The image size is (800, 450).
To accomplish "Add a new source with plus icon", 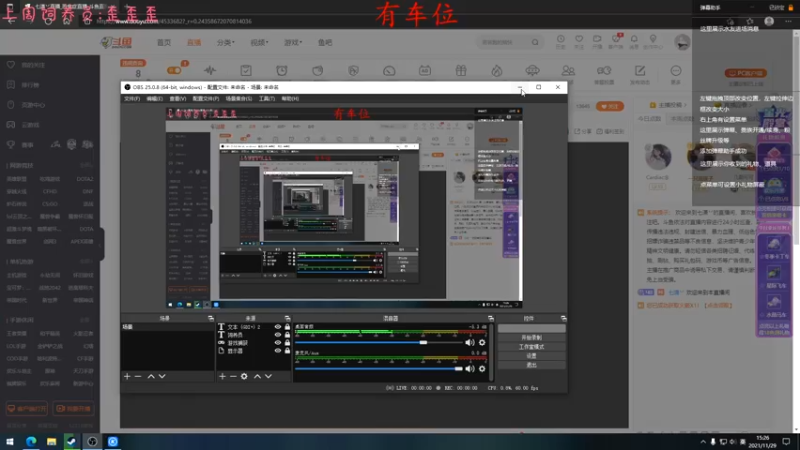I will 222,377.
